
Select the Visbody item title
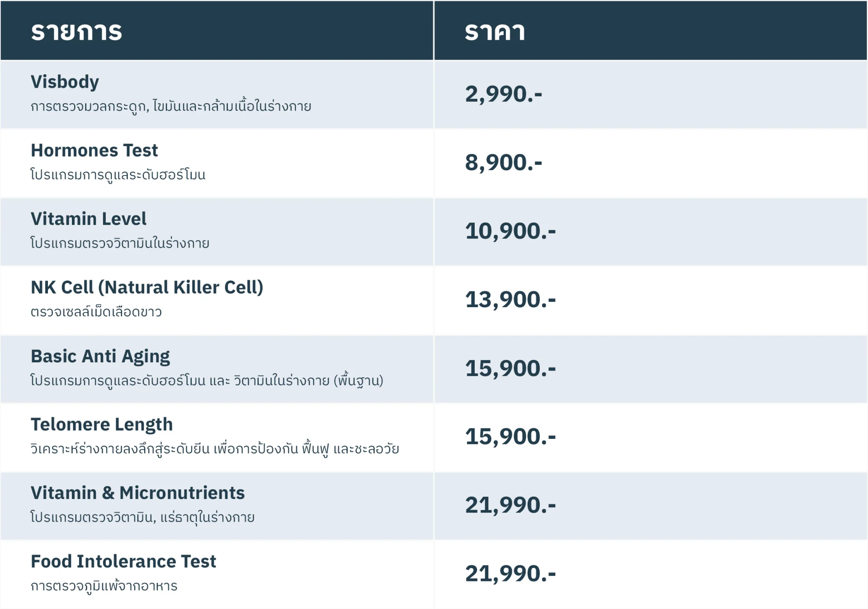(x=65, y=82)
